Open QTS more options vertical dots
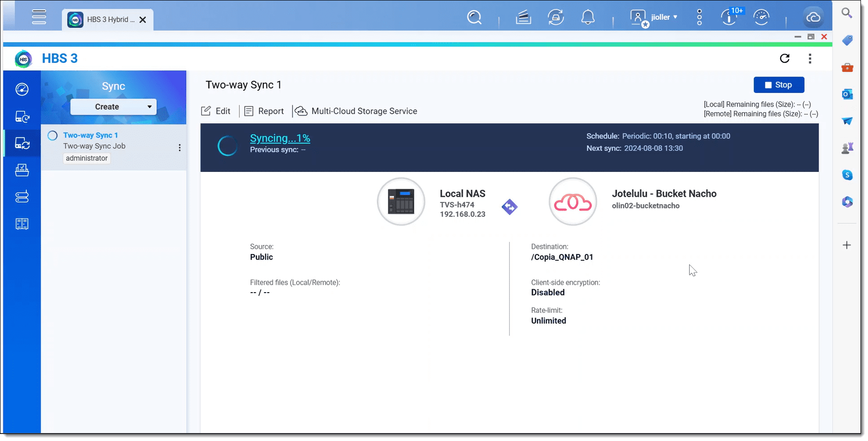The image size is (868, 441). [x=699, y=17]
